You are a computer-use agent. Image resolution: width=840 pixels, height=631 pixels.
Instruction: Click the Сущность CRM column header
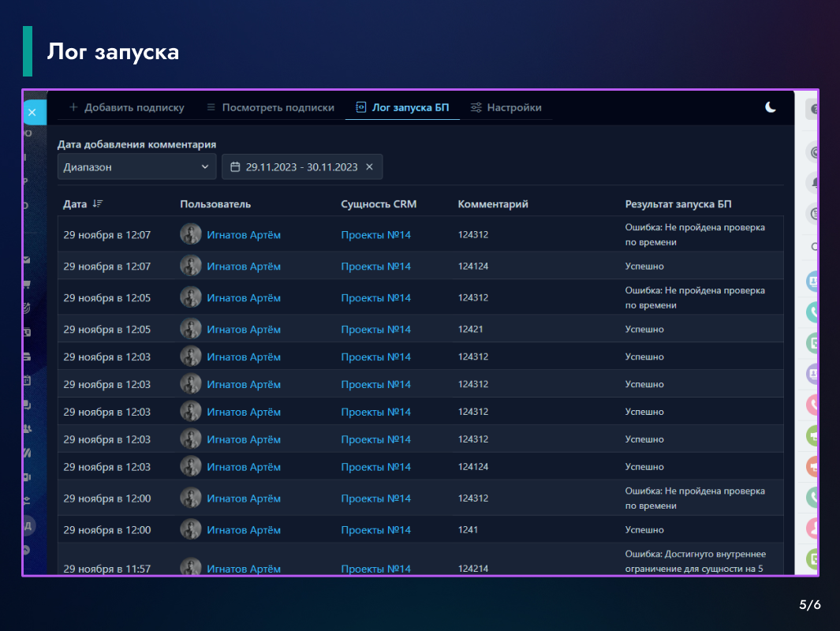379,204
